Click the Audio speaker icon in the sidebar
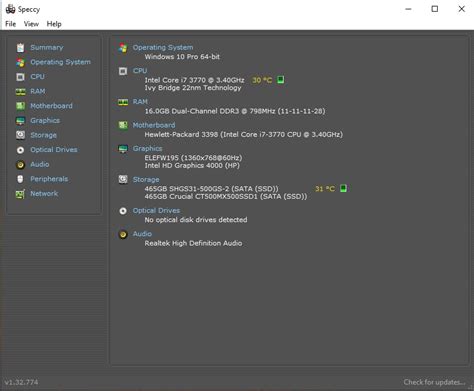This screenshot has width=474, height=391. click(20, 165)
